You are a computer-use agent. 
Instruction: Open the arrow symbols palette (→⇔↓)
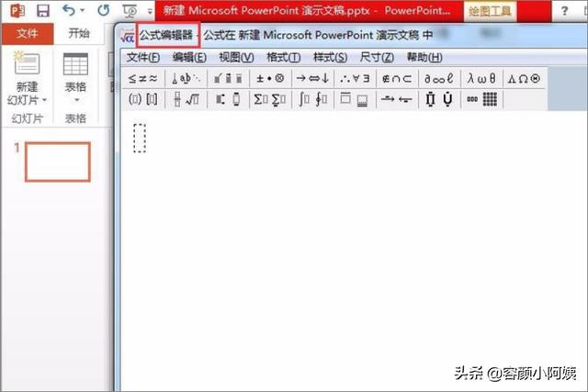pyautogui.click(x=312, y=78)
